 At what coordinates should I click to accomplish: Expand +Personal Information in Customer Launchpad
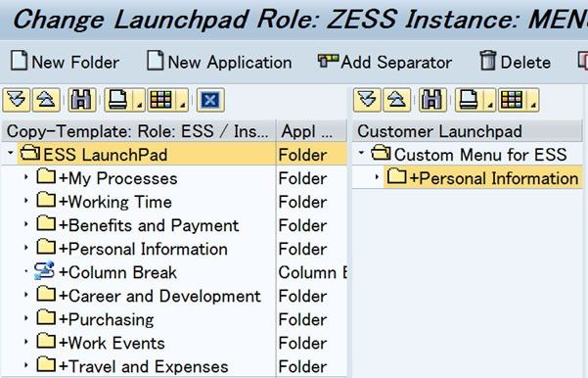click(x=377, y=176)
